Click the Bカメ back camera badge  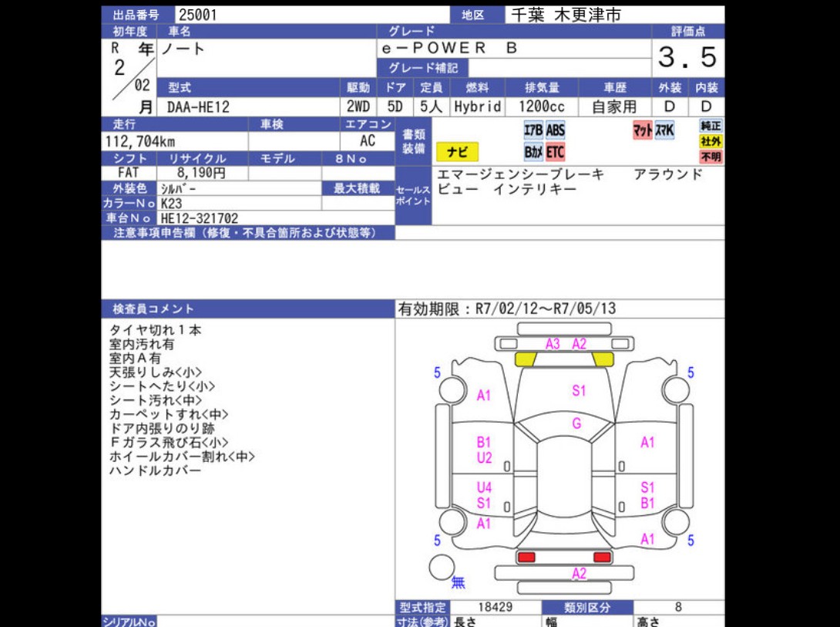point(533,152)
